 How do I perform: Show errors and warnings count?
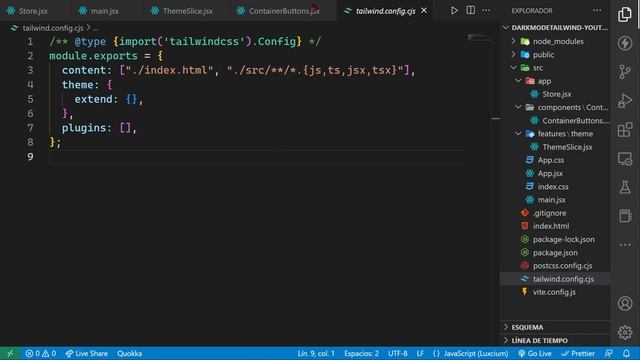[40, 353]
